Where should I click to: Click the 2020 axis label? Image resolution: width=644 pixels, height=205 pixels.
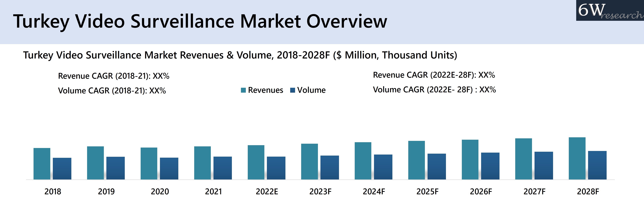160,191
